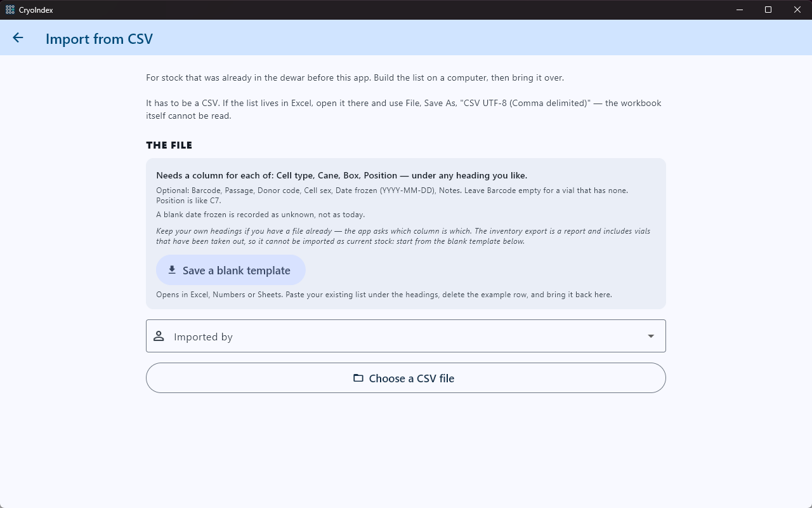
Task: Click THE FILE section heading
Action: pos(169,145)
